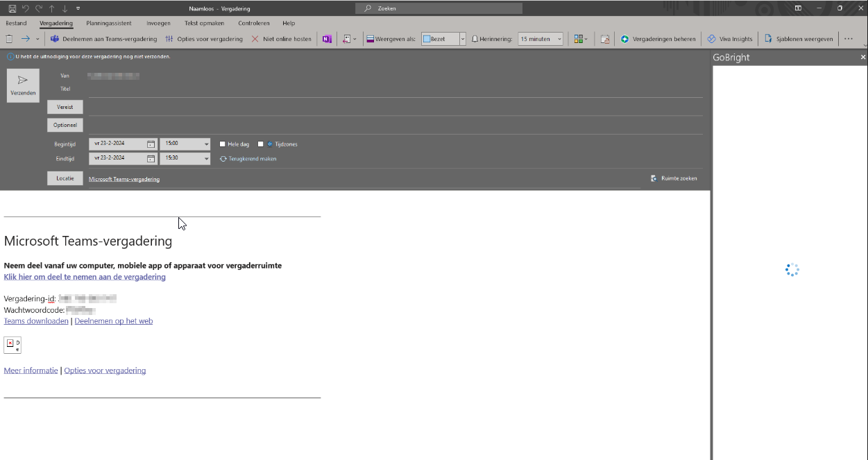The height and width of the screenshot is (460, 868).
Task: Open the Customize Quick Access Toolbar arrow
Action: 78,8
